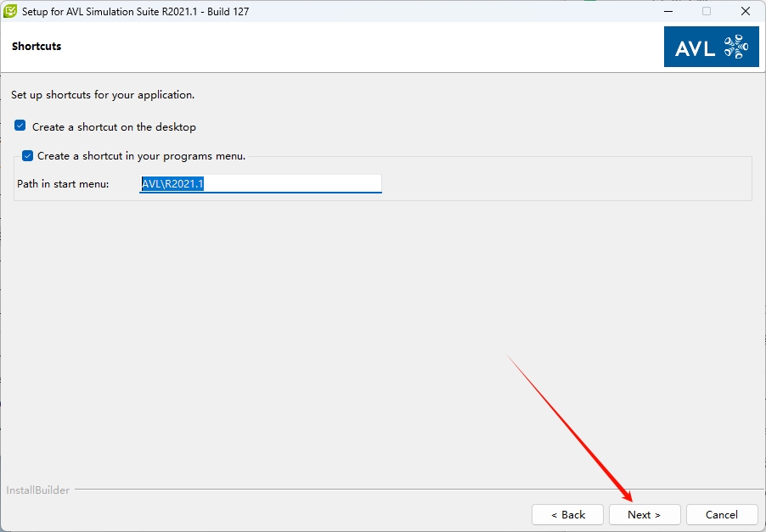Click the 'Shortcuts' page heading
The image size is (766, 532).
(37, 47)
